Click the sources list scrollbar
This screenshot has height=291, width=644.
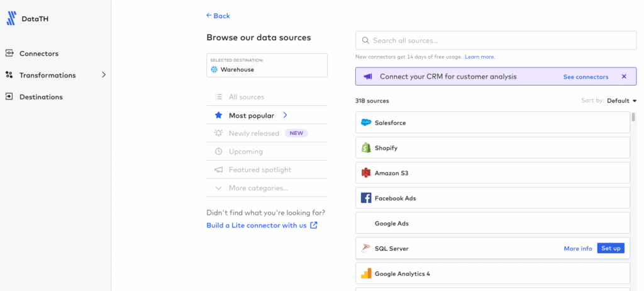tap(634, 117)
